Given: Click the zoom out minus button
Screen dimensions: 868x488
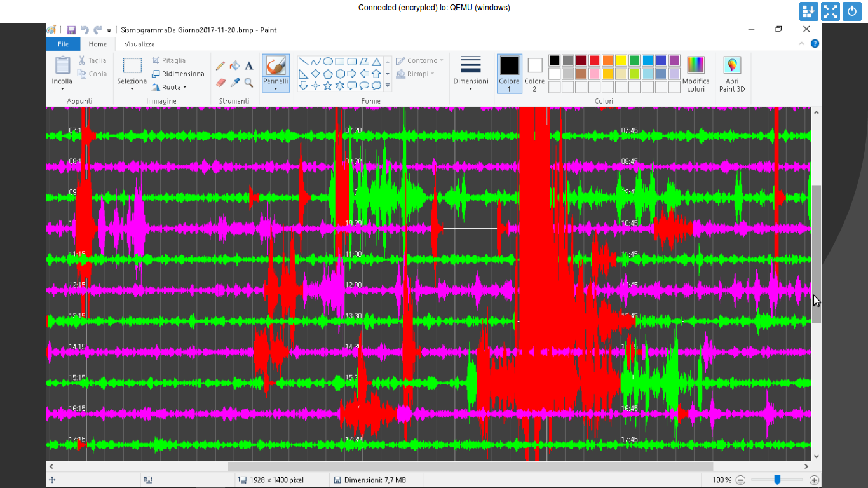Looking at the screenshot, I should point(740,480).
